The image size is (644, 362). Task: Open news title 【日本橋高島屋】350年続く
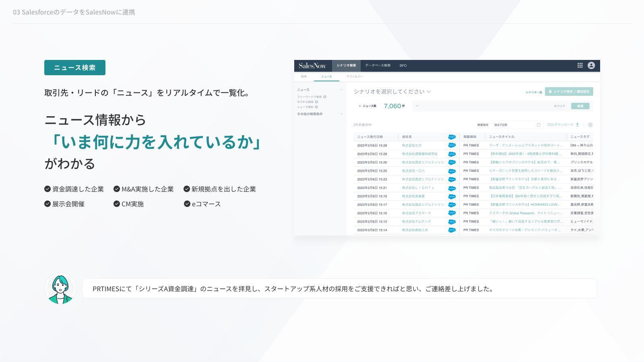pos(525,196)
